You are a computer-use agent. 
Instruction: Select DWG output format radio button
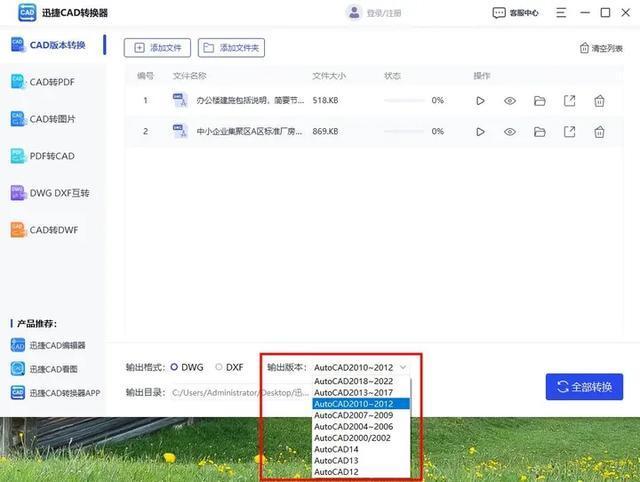174,367
